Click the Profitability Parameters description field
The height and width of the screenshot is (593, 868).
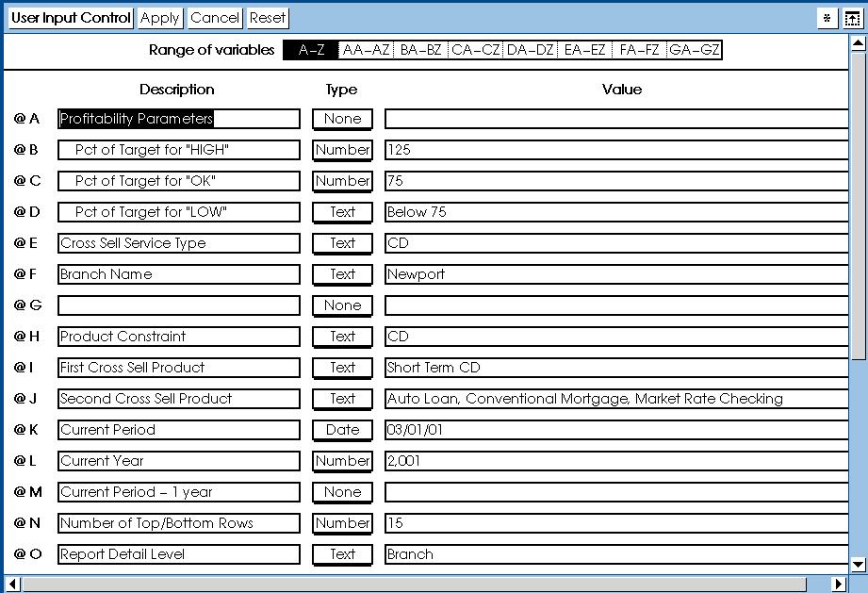click(179, 119)
